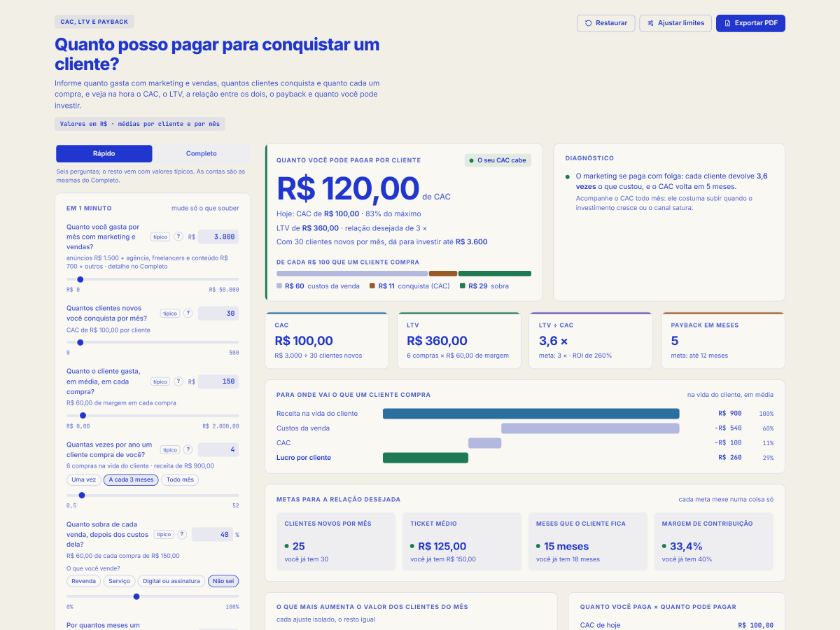
Task: Apply típico value for margin per sale
Action: click(164, 534)
